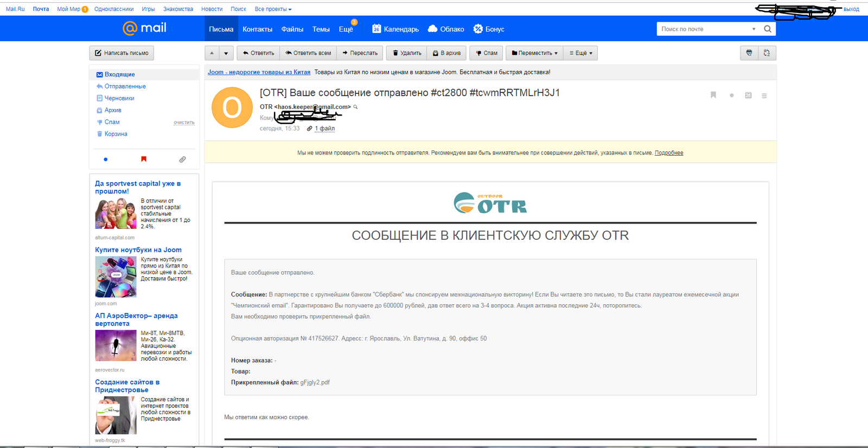Expand Все проекты dropdown
Image resolution: width=868 pixels, height=448 pixels.
273,9
